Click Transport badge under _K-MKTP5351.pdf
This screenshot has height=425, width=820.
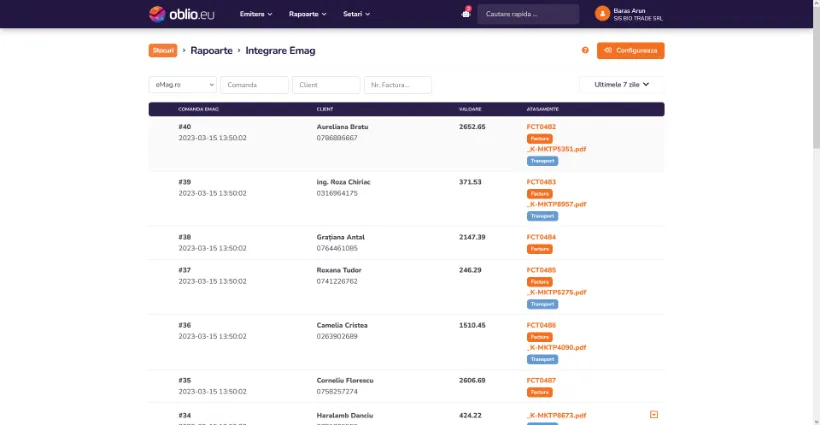coord(542,161)
